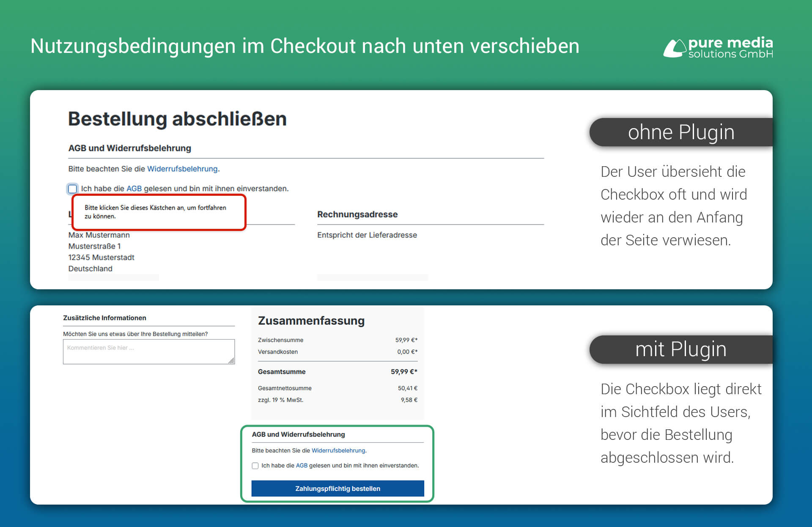Open the AGB link next to the lower checkbox
The width and height of the screenshot is (812, 527).
[302, 465]
